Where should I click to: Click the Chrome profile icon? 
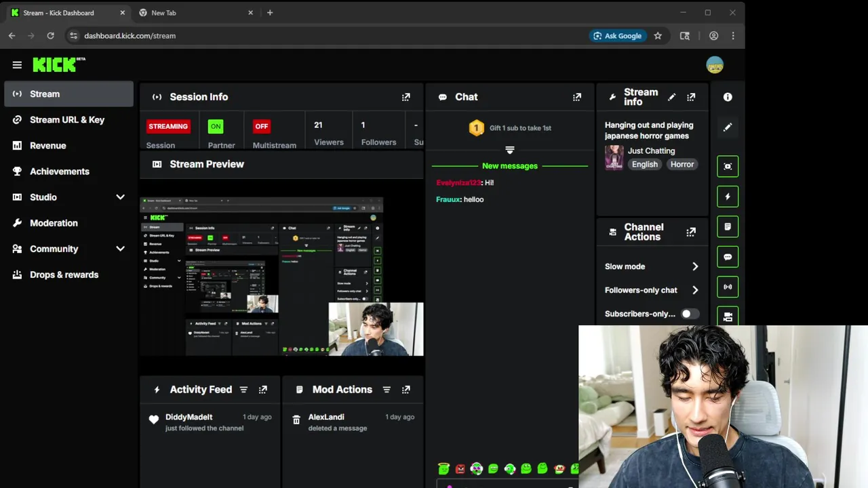[x=713, y=36]
